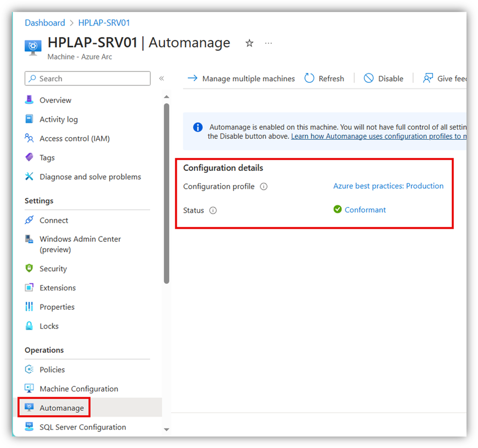This screenshot has width=478, height=448.
Task: Click the Disable button label
Action: [x=390, y=78]
